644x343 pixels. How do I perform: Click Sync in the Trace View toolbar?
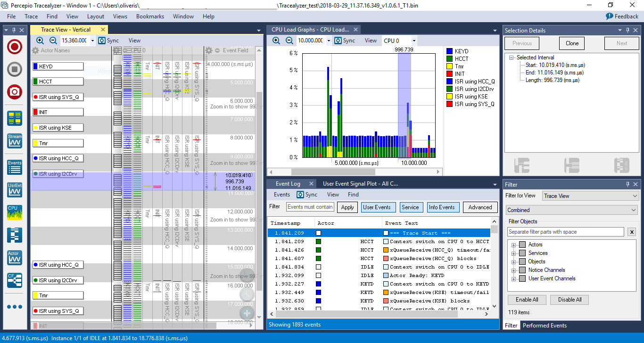(108, 41)
